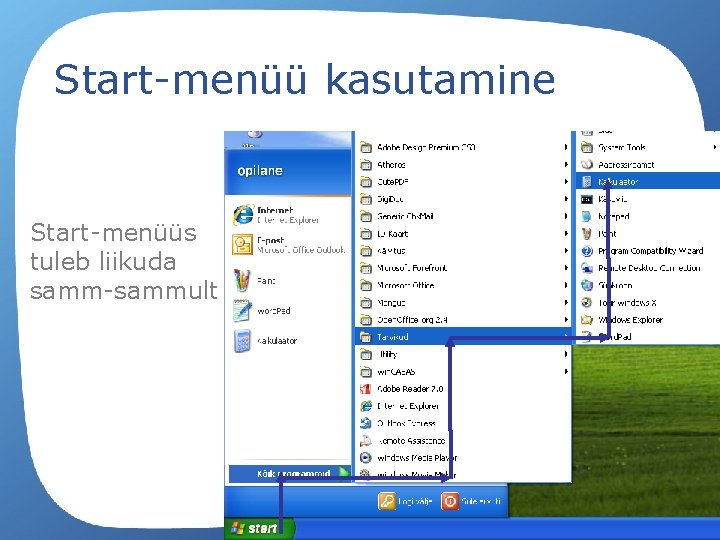Launch highlighted Kalkulaator in Tarvikud submenu
The image size is (720, 540).
[648, 182]
